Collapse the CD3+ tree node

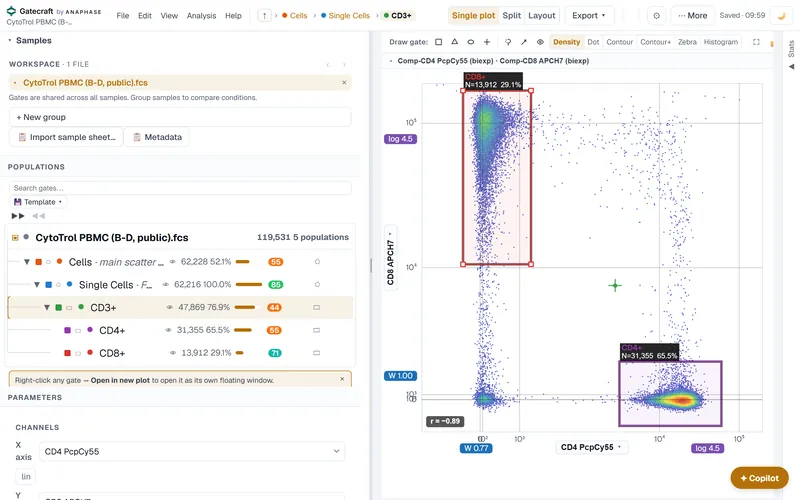click(46, 307)
